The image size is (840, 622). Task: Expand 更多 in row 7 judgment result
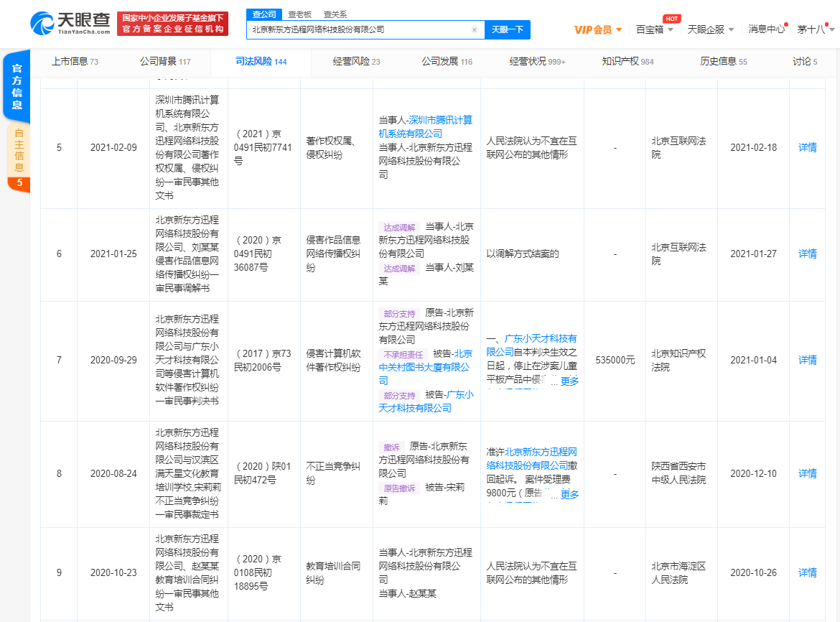point(569,381)
